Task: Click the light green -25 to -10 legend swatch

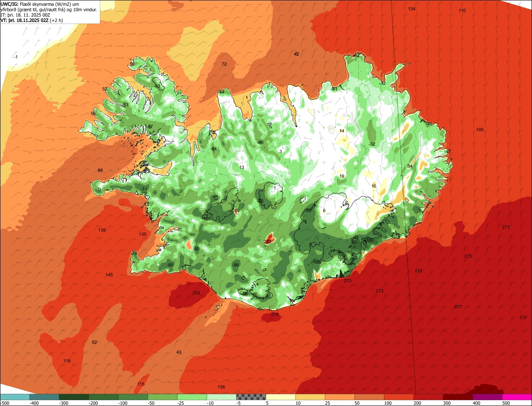Action: click(x=192, y=397)
